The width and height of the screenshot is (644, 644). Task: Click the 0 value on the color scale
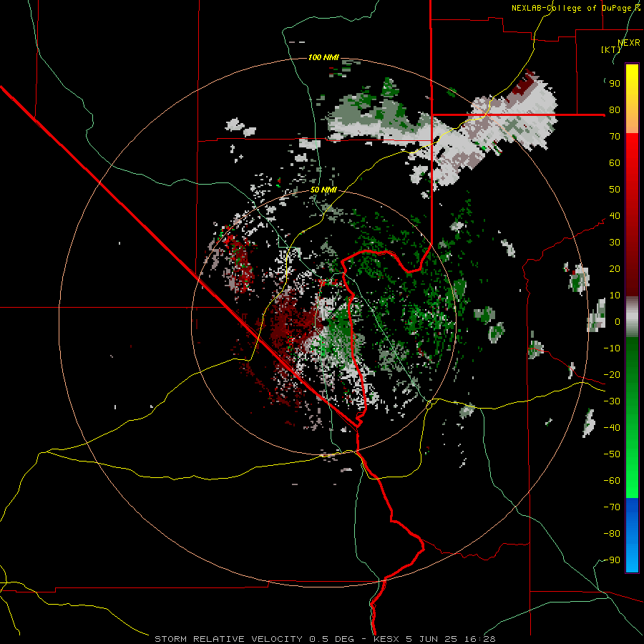[x=618, y=322]
